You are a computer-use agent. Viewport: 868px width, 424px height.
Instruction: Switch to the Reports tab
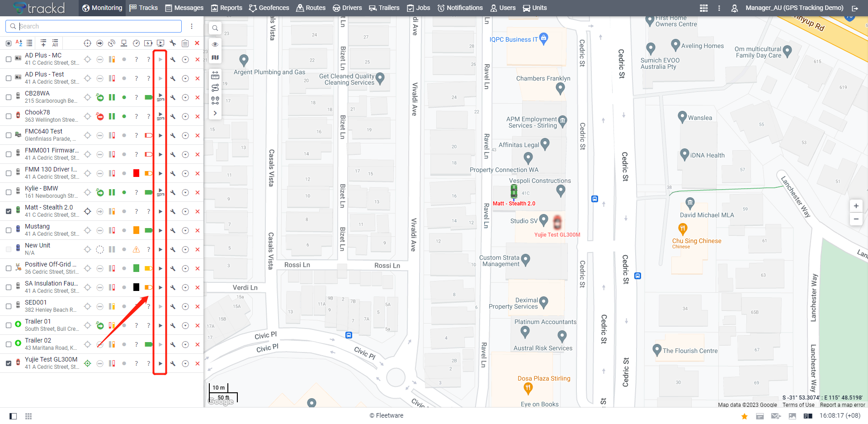pyautogui.click(x=226, y=8)
